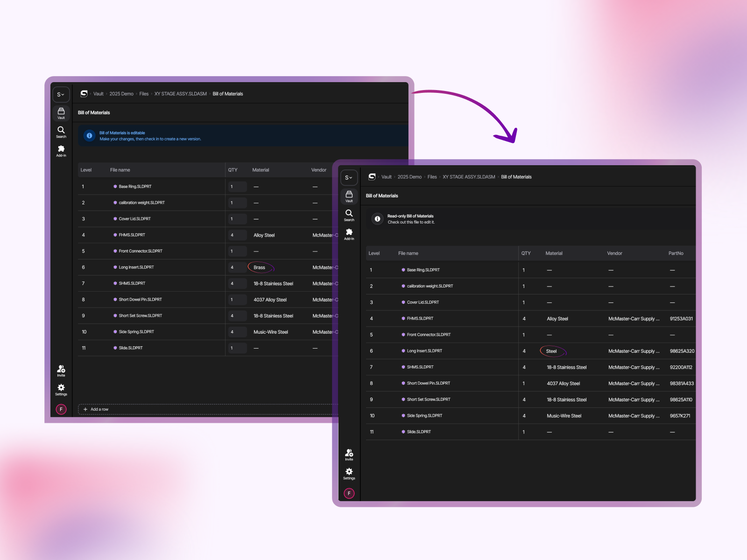This screenshot has height=560, width=747.
Task: Open Add-in icon in left window sidebar
Action: 61,151
